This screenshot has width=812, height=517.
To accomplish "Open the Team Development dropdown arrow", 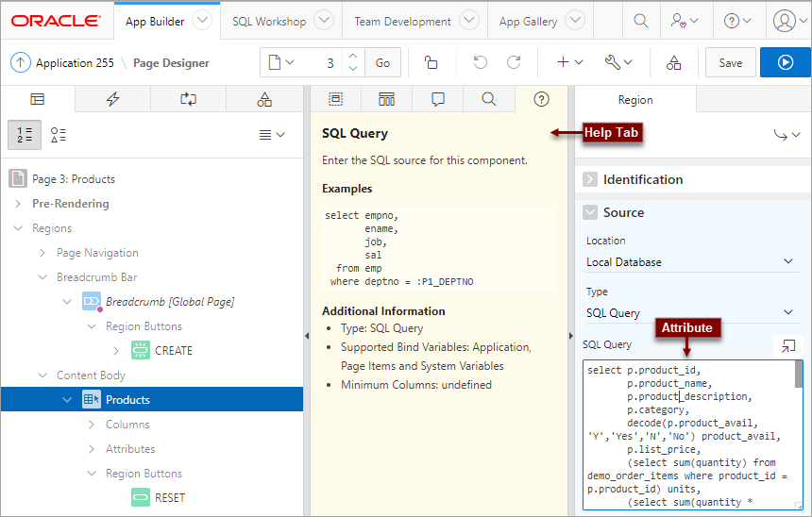I will tap(469, 21).
